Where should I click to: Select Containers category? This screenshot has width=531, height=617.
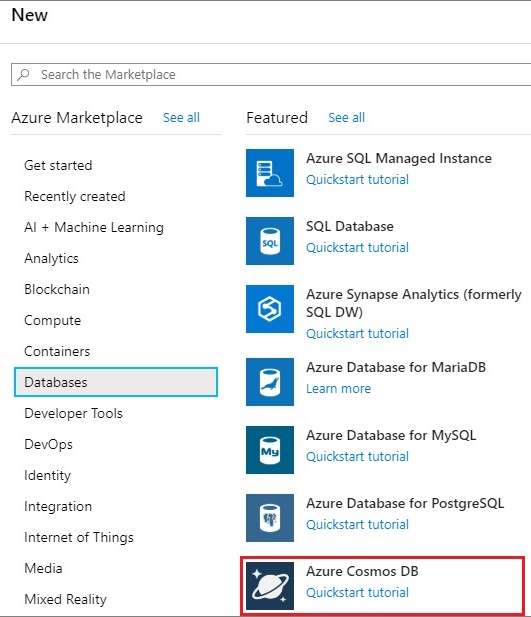tap(57, 351)
